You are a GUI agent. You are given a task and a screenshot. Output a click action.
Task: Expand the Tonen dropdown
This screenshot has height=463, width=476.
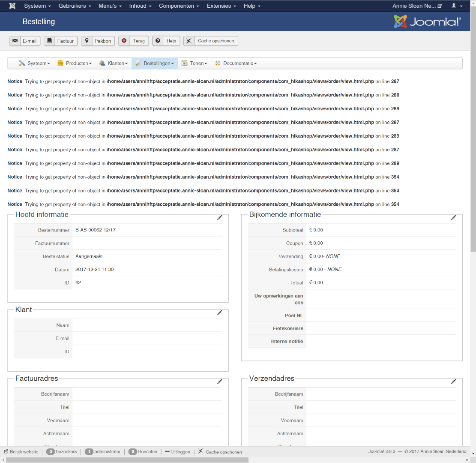click(x=194, y=63)
